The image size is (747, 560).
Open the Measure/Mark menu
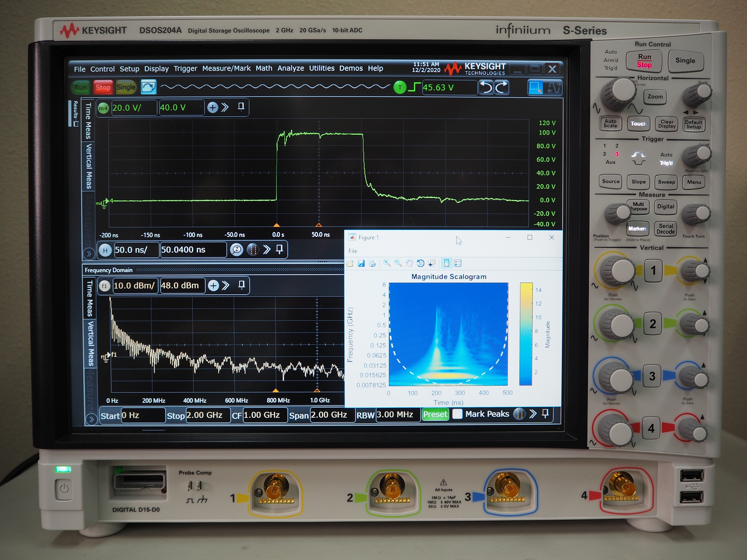point(226,69)
